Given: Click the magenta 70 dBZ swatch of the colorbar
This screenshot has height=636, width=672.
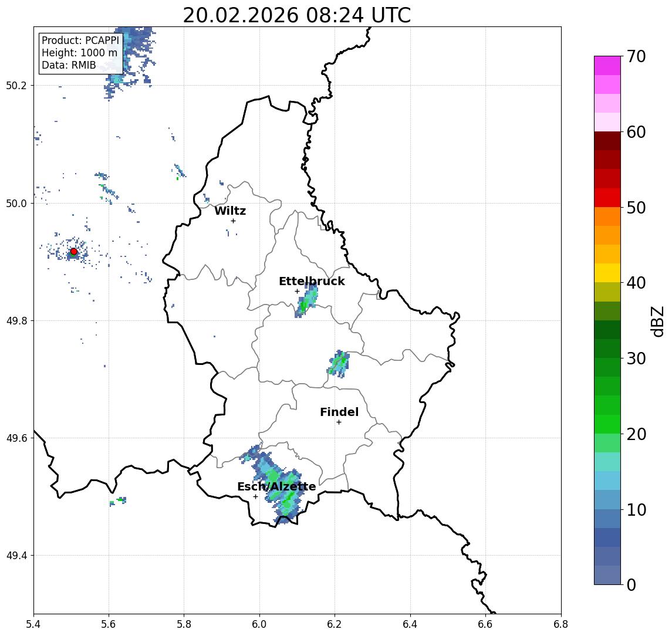Looking at the screenshot, I should point(607,66).
